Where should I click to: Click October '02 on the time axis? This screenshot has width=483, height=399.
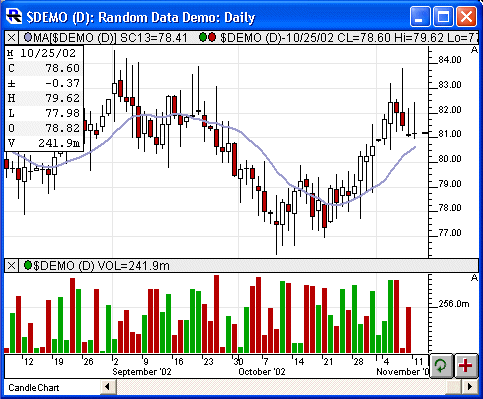(x=262, y=372)
